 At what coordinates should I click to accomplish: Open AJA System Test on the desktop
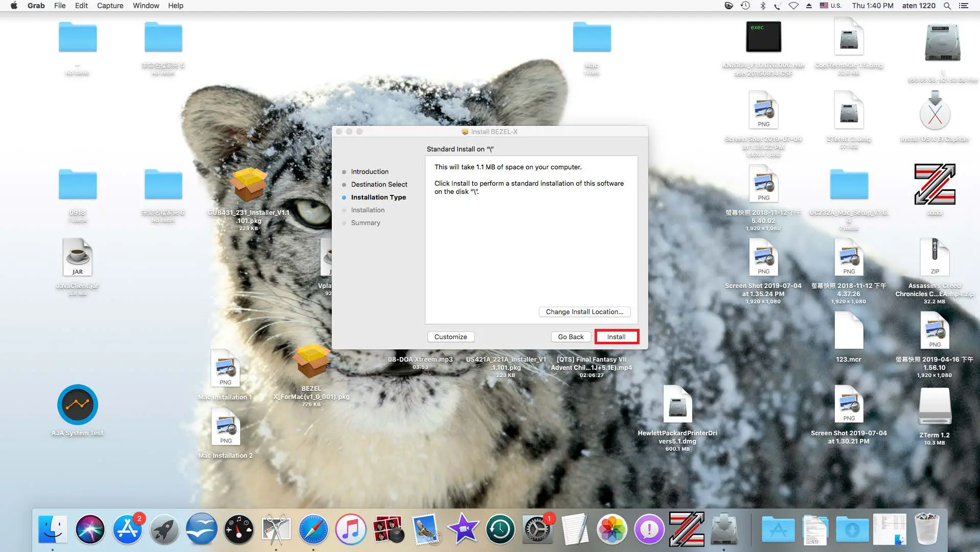[x=77, y=405]
